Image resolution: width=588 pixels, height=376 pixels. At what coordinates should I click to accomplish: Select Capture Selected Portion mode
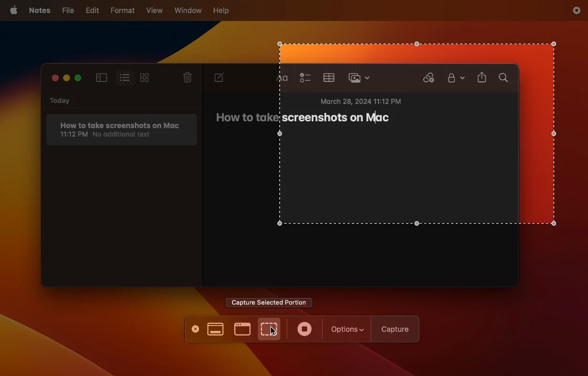click(x=269, y=329)
